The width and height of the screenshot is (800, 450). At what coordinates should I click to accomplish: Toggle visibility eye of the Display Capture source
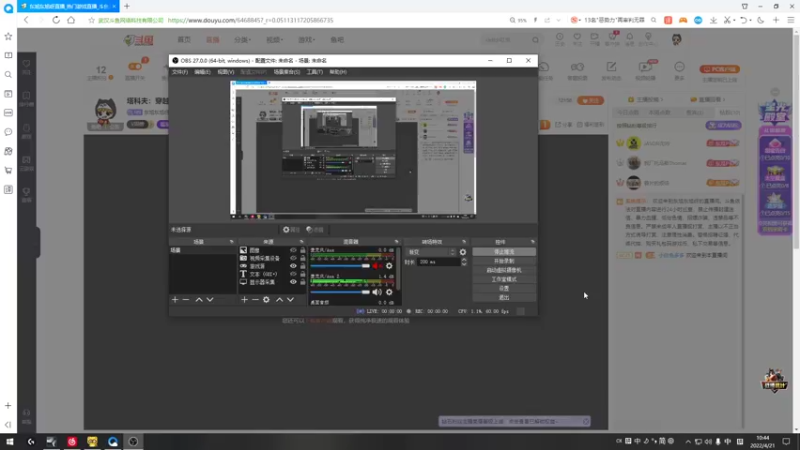(293, 282)
